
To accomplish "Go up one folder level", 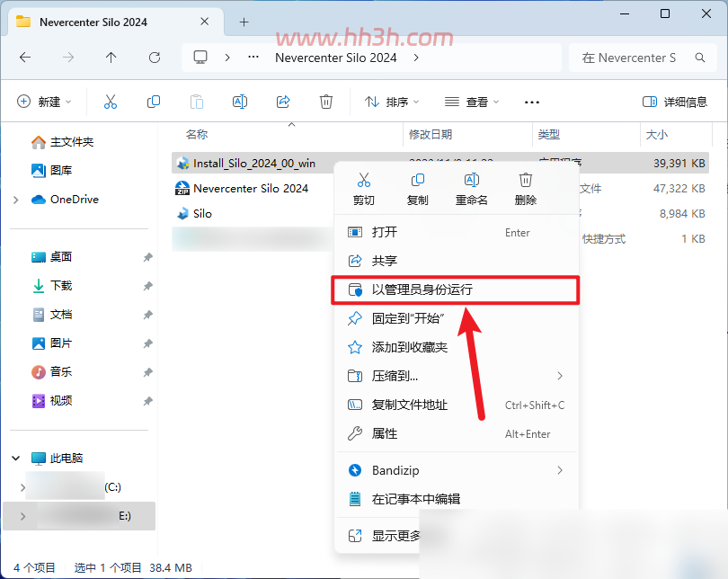I will click(x=111, y=58).
